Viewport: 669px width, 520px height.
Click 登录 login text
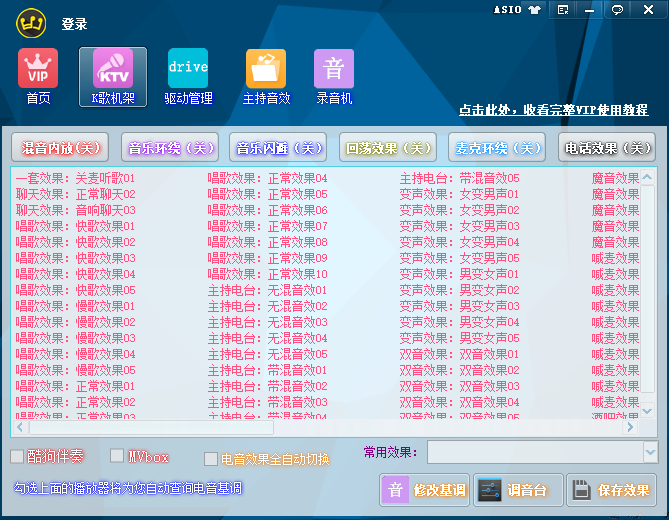[74, 24]
